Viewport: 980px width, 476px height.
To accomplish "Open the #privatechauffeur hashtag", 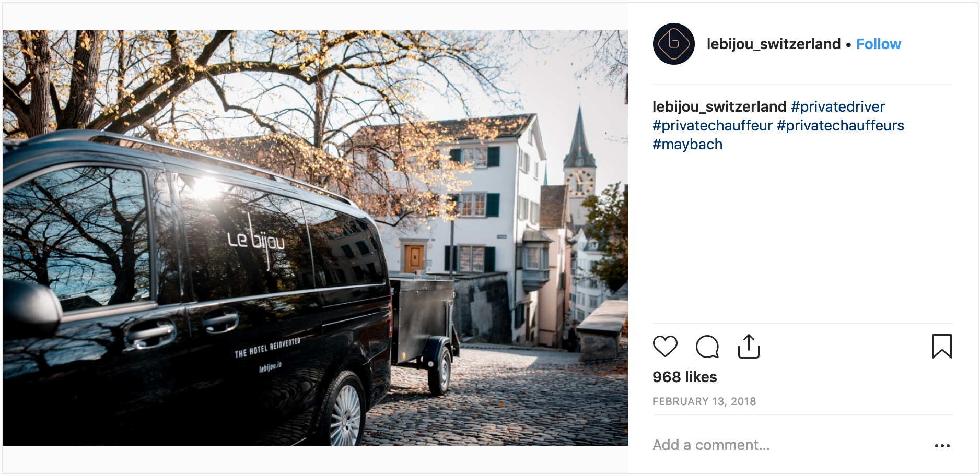I will [713, 126].
